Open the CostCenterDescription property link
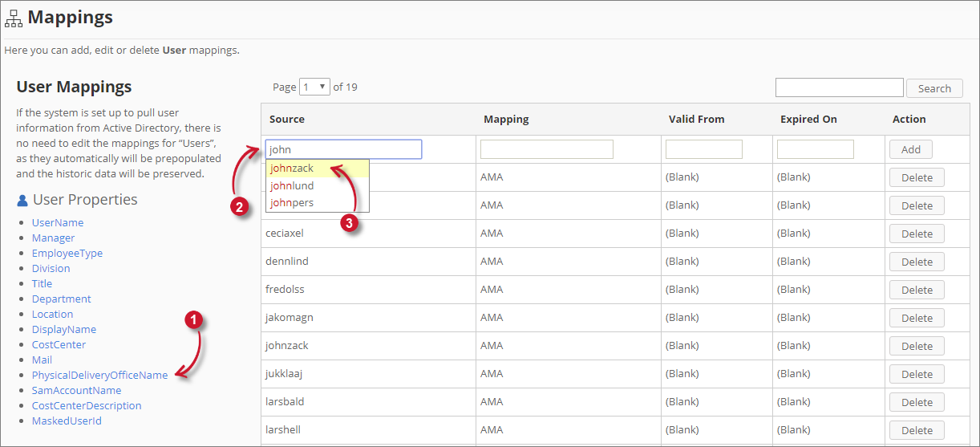Image resolution: width=980 pixels, height=447 pixels. pyautogui.click(x=87, y=405)
